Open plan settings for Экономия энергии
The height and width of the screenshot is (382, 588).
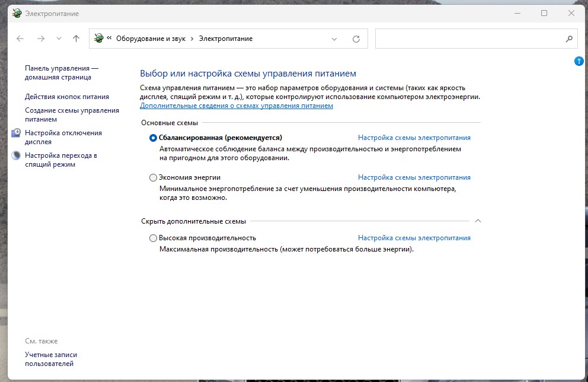pyautogui.click(x=414, y=177)
